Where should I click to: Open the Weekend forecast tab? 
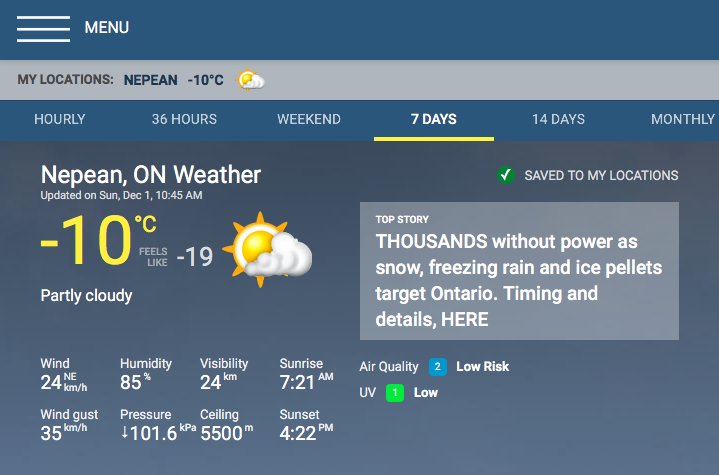[309, 119]
